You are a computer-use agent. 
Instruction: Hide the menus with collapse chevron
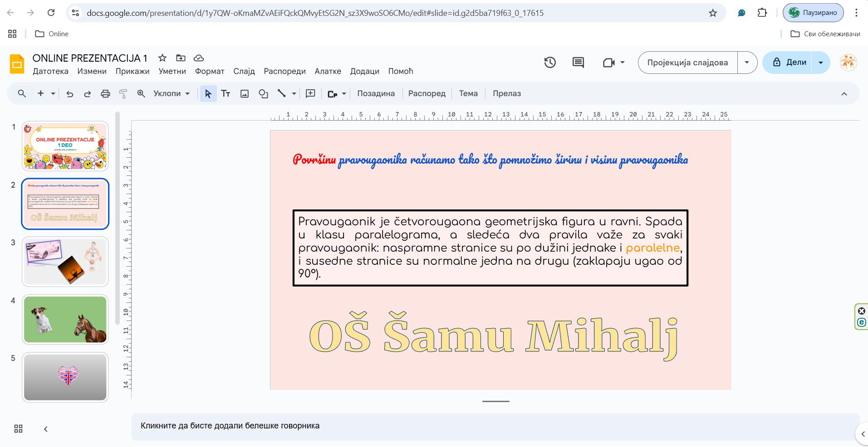(844, 94)
